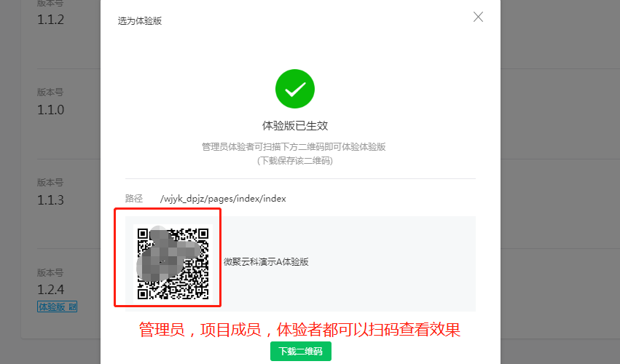Click the 路径 field label
This screenshot has height=364, width=620.
(x=133, y=199)
